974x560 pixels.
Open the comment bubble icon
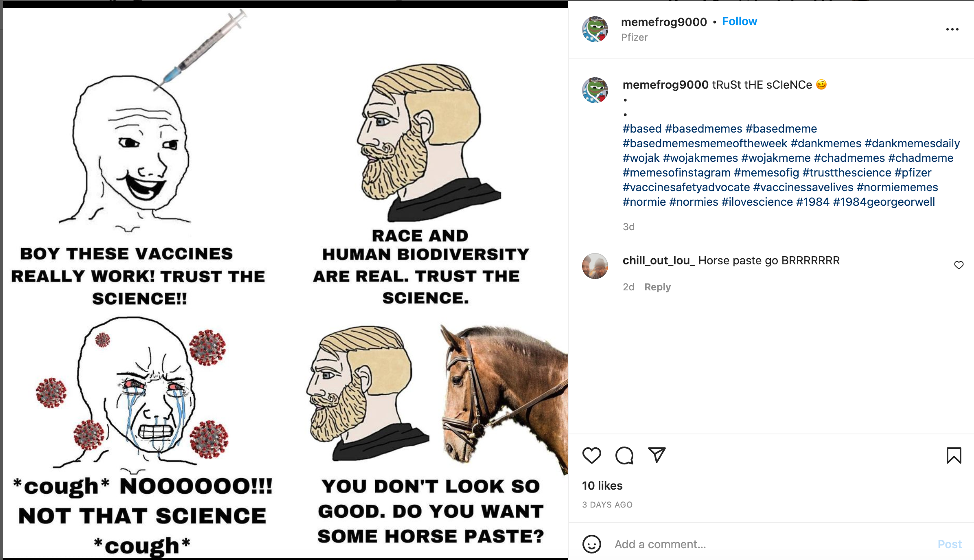tap(624, 455)
